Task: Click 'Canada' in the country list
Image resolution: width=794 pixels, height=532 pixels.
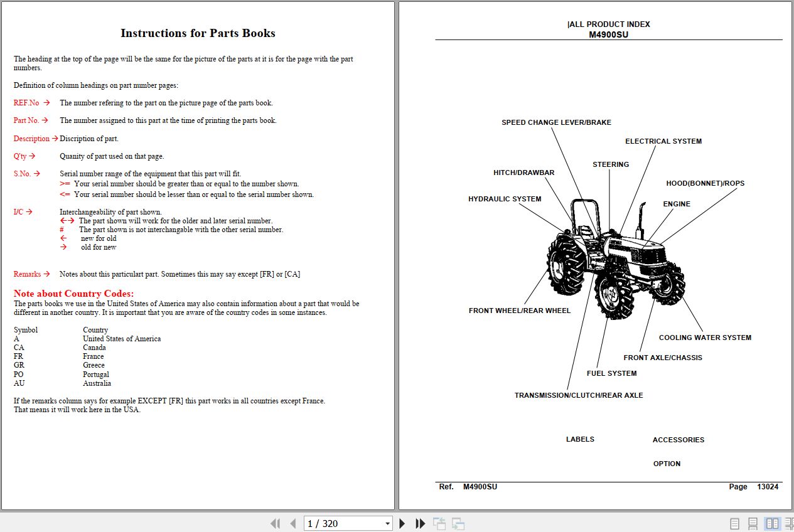Action: click(x=94, y=348)
